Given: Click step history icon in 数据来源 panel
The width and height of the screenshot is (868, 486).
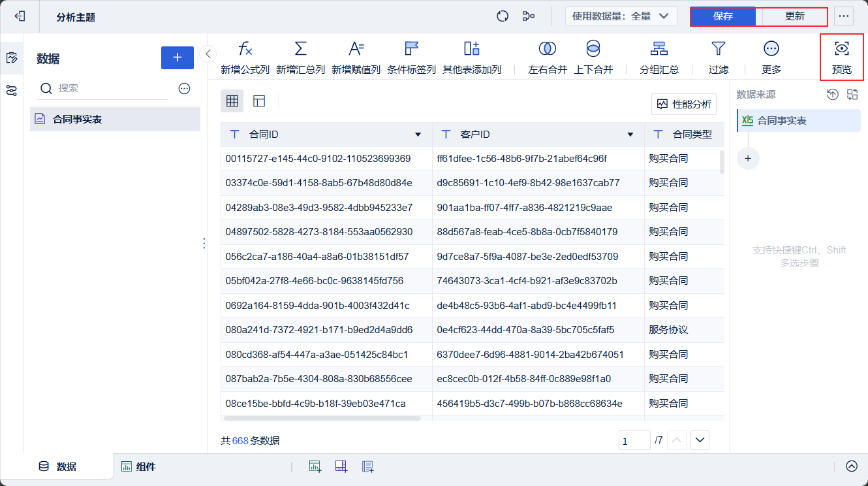Looking at the screenshot, I should tap(832, 95).
